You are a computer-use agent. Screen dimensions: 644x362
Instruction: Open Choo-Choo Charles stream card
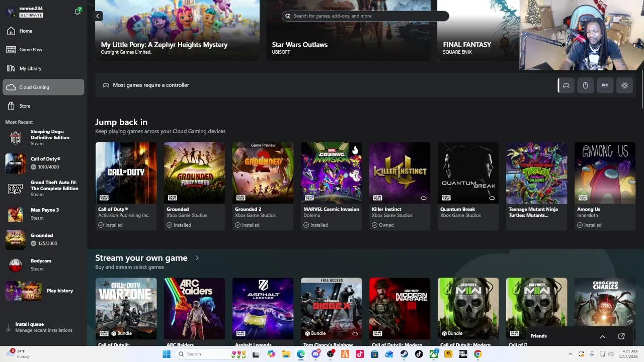pos(605,302)
